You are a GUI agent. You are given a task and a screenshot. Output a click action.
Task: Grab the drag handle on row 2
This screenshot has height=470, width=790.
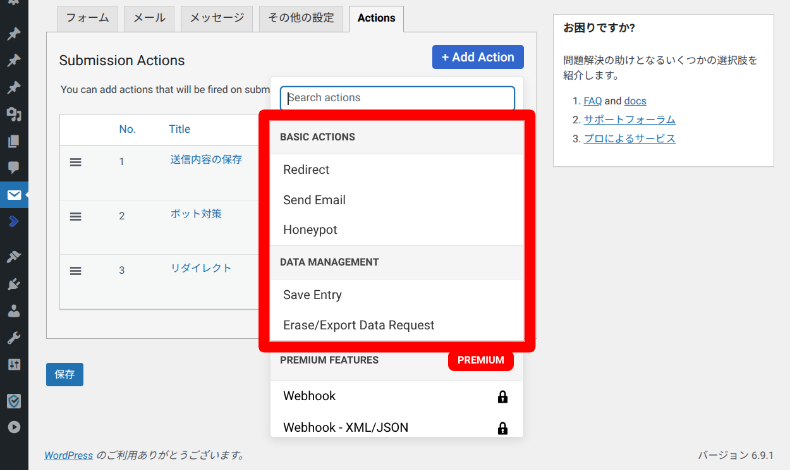76,216
